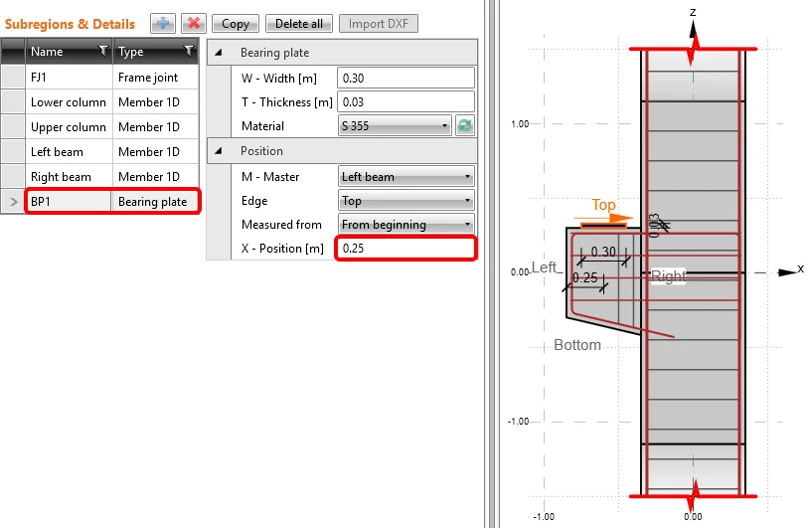
Task: Open the M - Master dropdown
Action: click(x=406, y=177)
